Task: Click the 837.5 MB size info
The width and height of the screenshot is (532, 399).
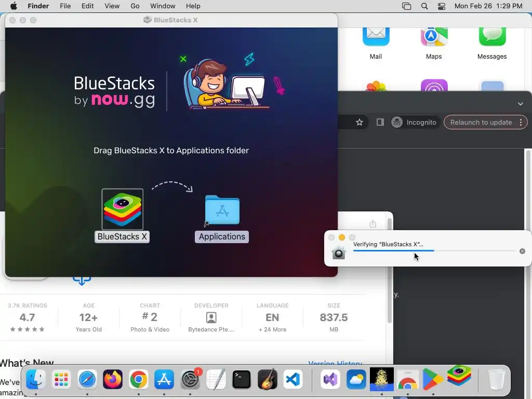Action: tap(334, 317)
